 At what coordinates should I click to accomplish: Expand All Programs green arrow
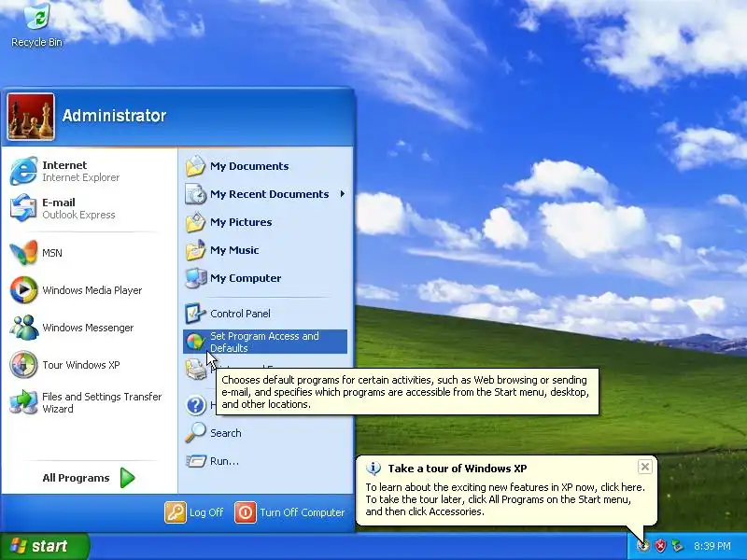127,478
